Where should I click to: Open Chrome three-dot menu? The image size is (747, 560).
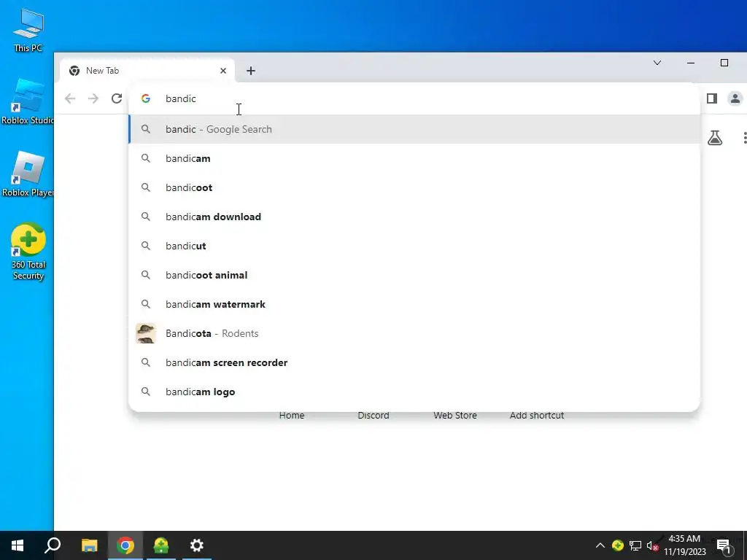click(744, 138)
